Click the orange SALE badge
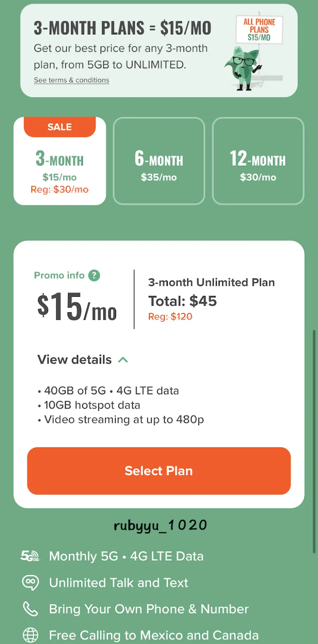Viewport: 318px width, 644px height. pos(60,127)
